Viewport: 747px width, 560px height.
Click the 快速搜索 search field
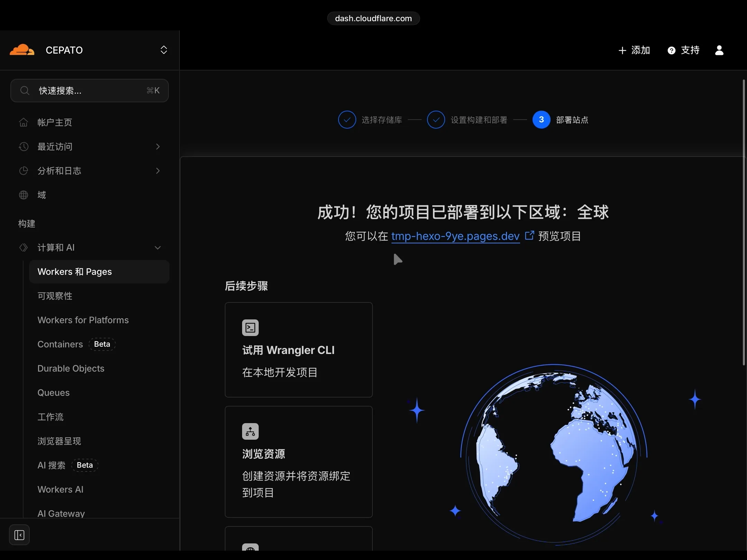[90, 91]
